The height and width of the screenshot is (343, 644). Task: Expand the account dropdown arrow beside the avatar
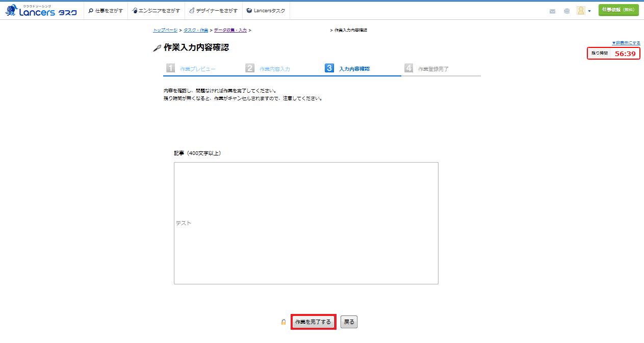coord(589,11)
